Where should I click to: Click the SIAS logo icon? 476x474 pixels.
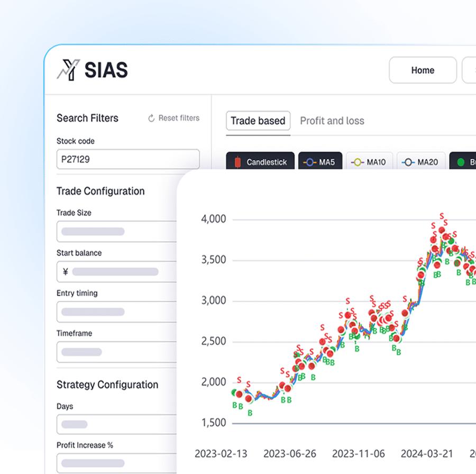(68, 70)
